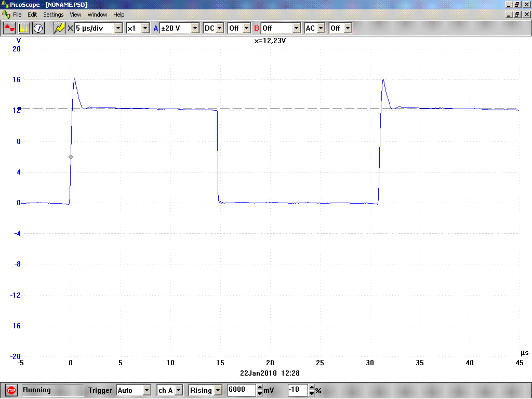Click the red channel B label
The height and width of the screenshot is (399, 532).
tap(257, 28)
